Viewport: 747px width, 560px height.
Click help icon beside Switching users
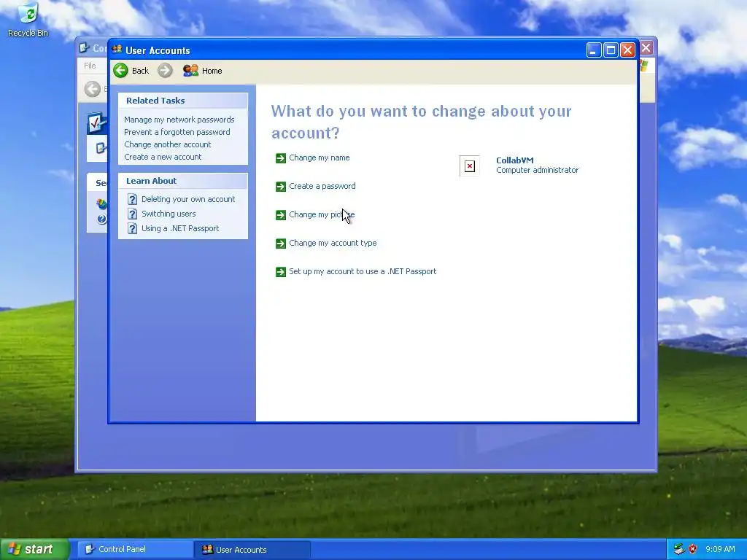(133, 214)
